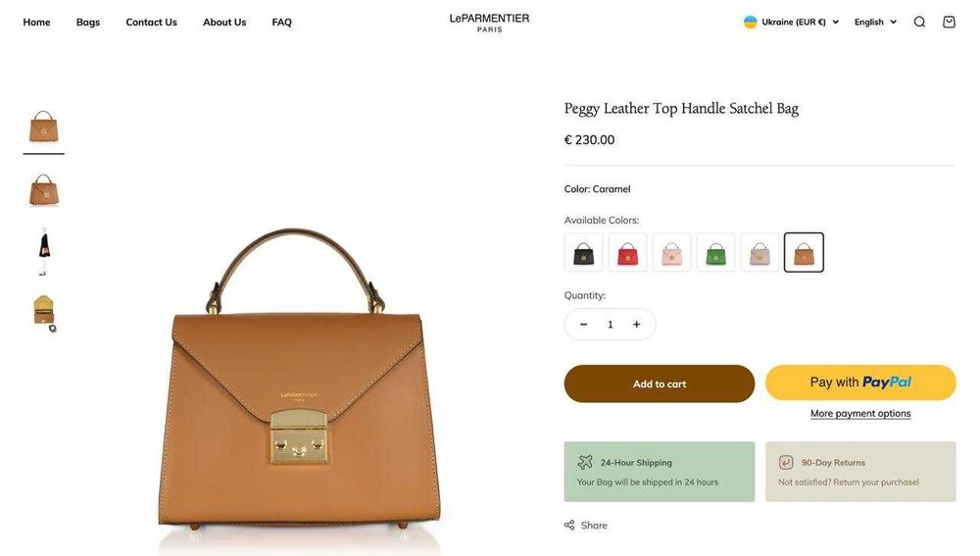Screen dimensions: 980x556
Task: Go to the FAQ page
Action: [282, 22]
